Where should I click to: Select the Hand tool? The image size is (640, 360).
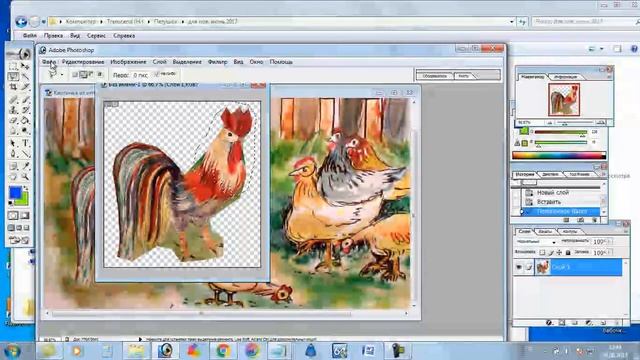[x=13, y=177]
